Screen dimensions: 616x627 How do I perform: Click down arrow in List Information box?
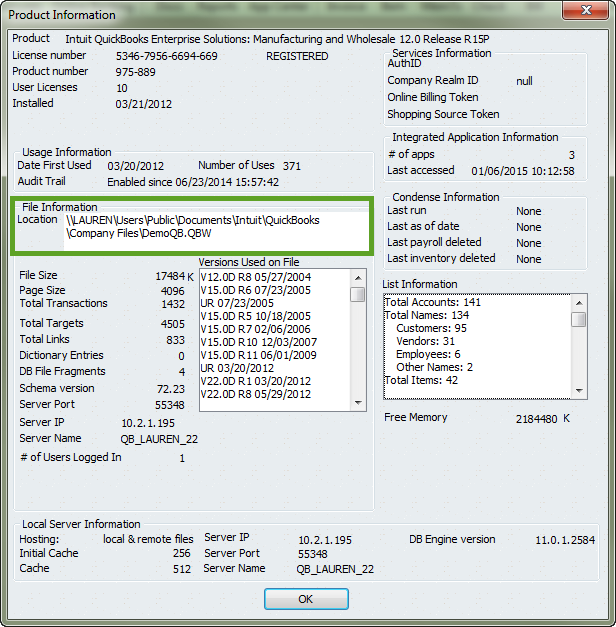[579, 390]
